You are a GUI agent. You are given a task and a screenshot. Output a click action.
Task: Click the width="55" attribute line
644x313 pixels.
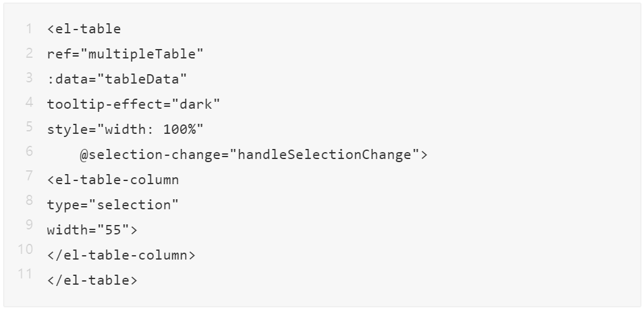pyautogui.click(x=92, y=230)
